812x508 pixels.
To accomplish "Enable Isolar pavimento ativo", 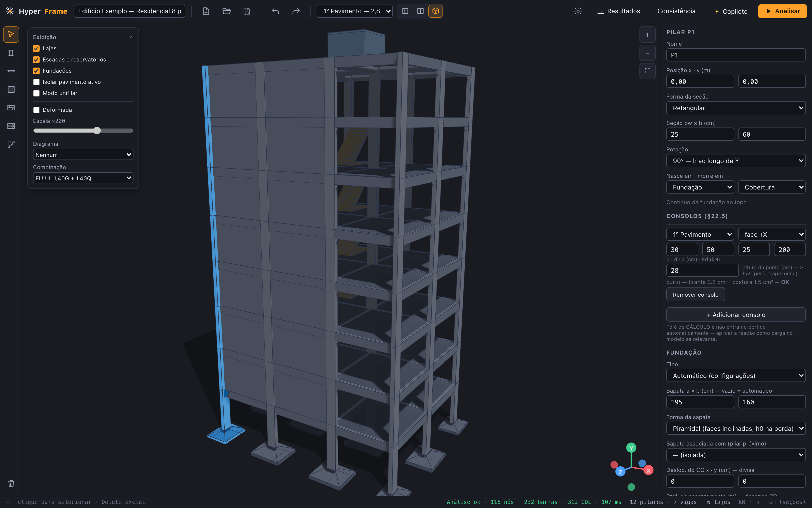I will click(36, 82).
